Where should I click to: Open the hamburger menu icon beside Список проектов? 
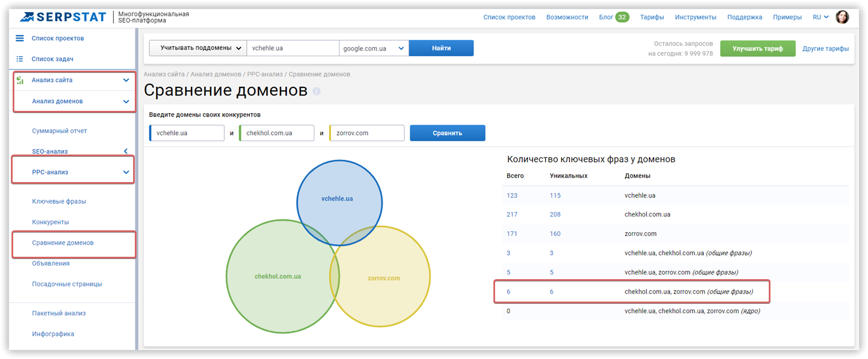(x=20, y=38)
